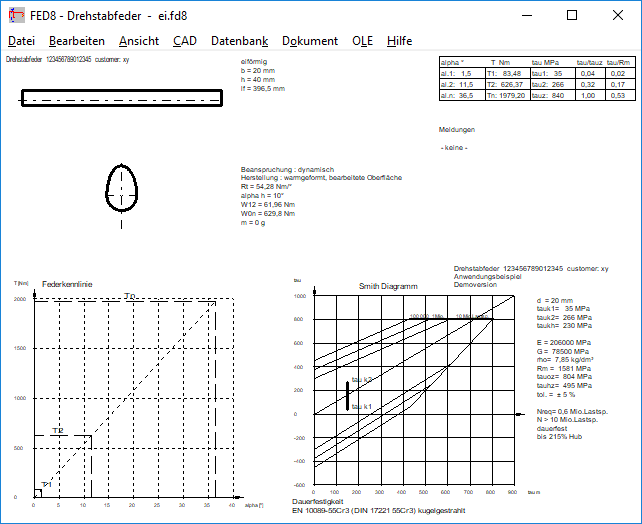Open the Ansicht menu

pos(138,41)
